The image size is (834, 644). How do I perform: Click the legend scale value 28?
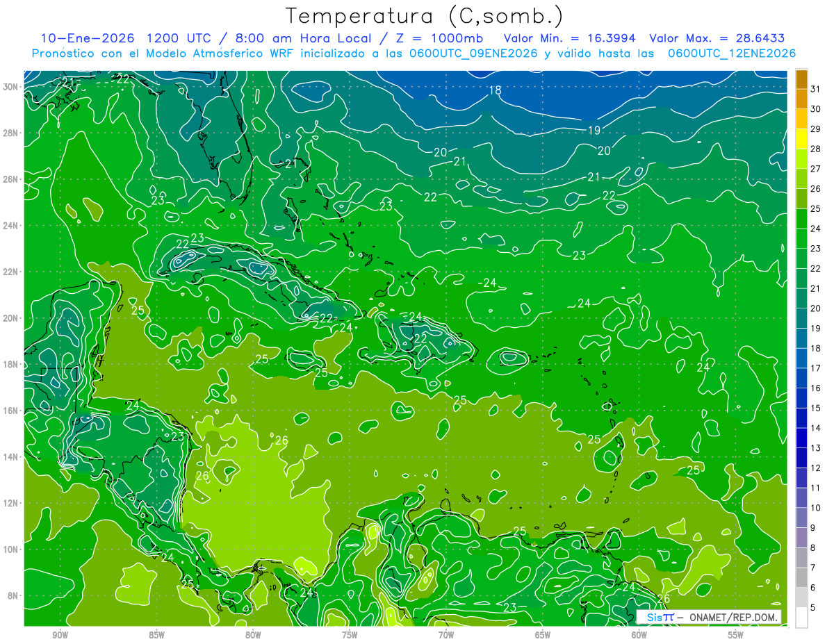816,149
